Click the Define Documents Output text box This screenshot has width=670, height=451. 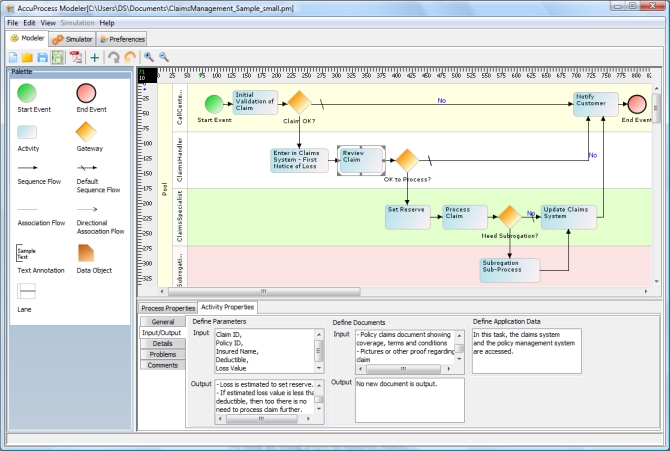pyautogui.click(x=410, y=401)
